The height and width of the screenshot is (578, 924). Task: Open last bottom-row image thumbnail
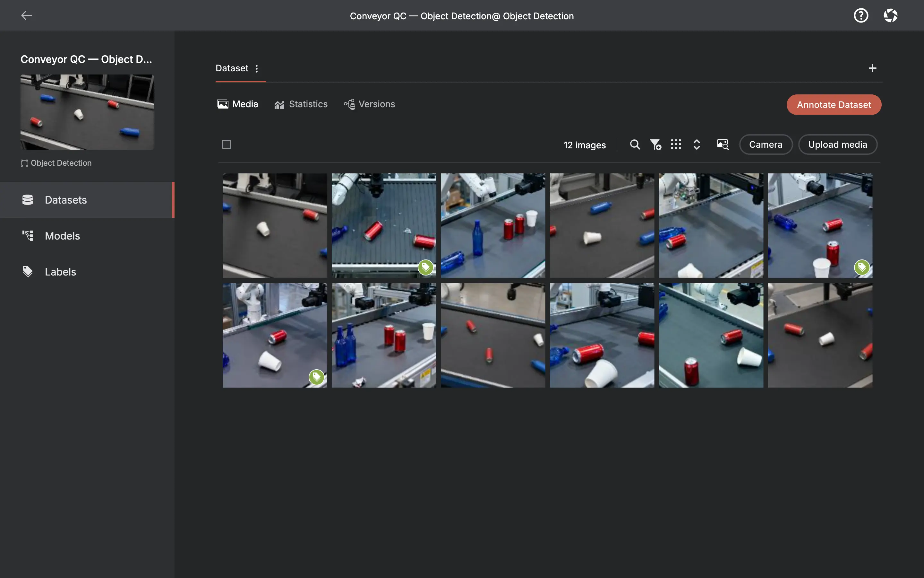point(820,336)
